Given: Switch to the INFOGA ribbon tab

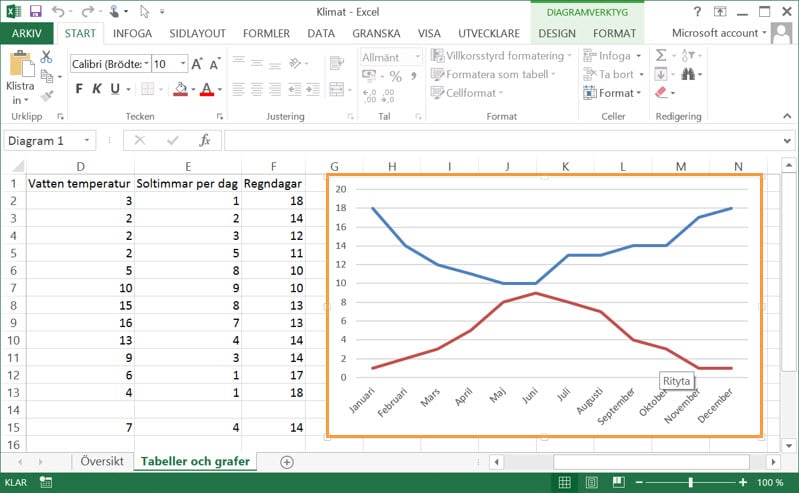Looking at the screenshot, I should point(132,33).
